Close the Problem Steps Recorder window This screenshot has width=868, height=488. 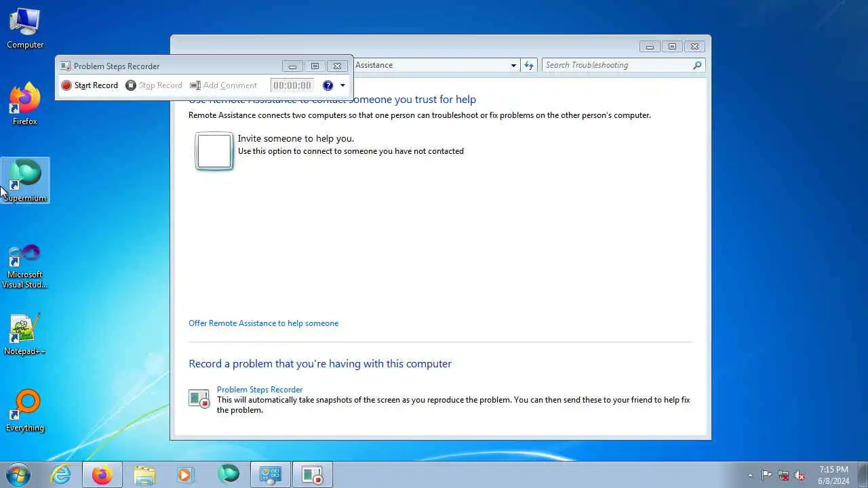337,66
